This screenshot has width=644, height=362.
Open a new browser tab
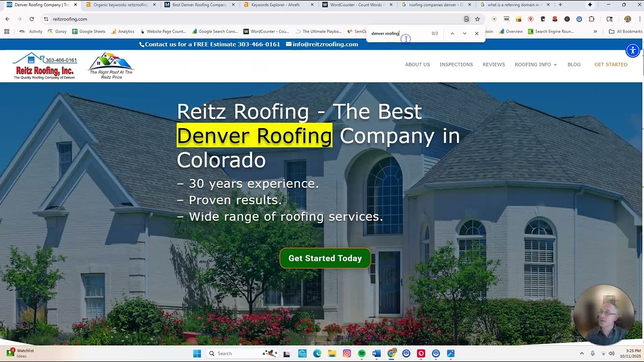(x=560, y=5)
